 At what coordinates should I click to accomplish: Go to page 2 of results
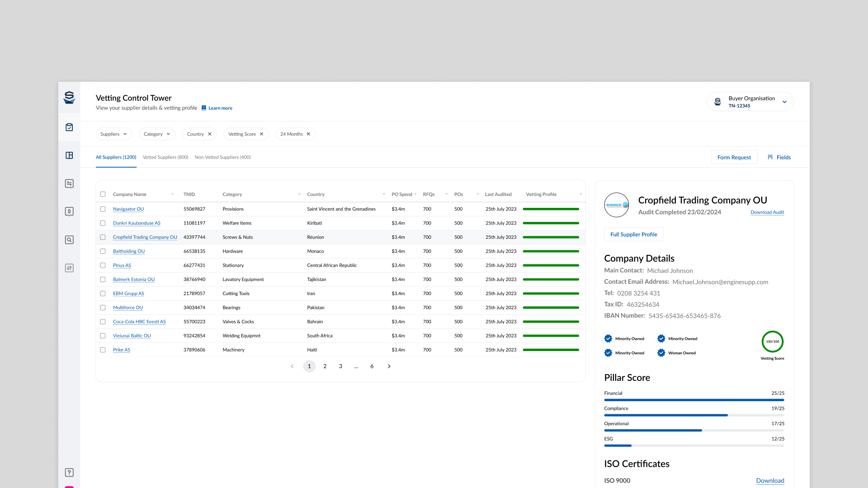point(325,366)
